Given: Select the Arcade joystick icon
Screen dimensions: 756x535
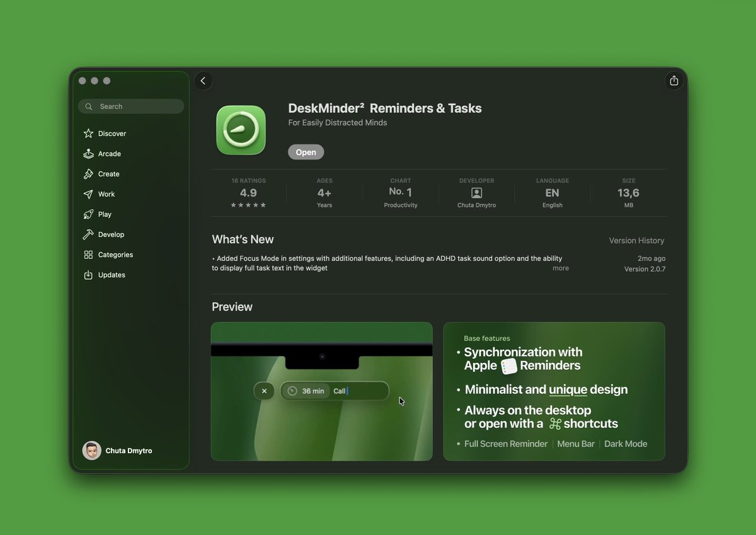Looking at the screenshot, I should pos(88,154).
